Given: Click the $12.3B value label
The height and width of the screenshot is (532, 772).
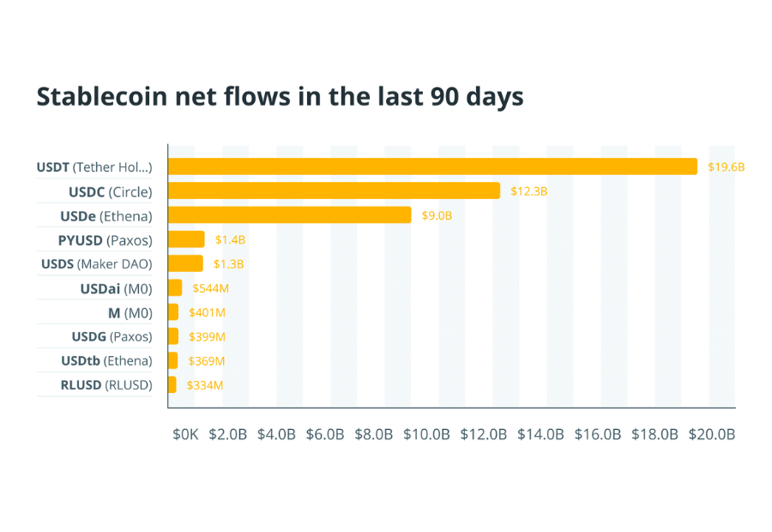Looking at the screenshot, I should pyautogui.click(x=528, y=191).
